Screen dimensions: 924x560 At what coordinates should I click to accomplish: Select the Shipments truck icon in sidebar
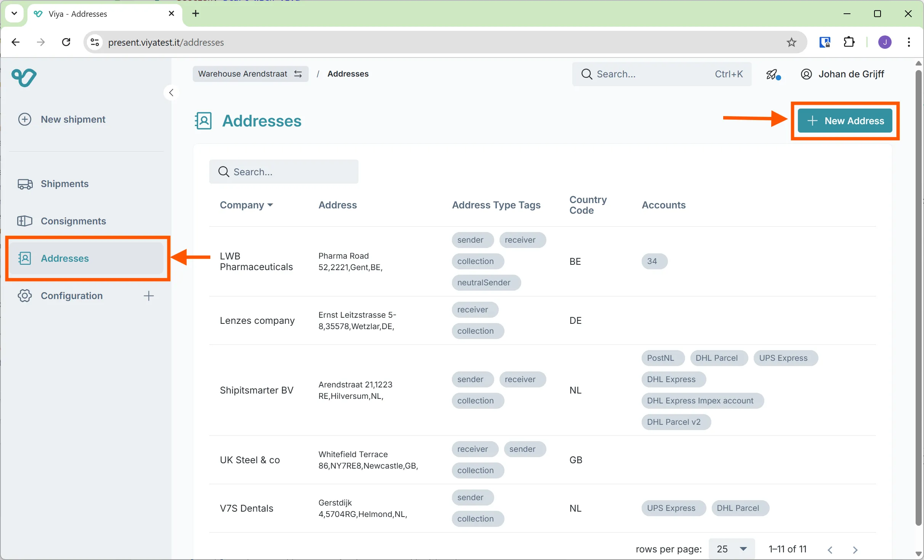[24, 184]
